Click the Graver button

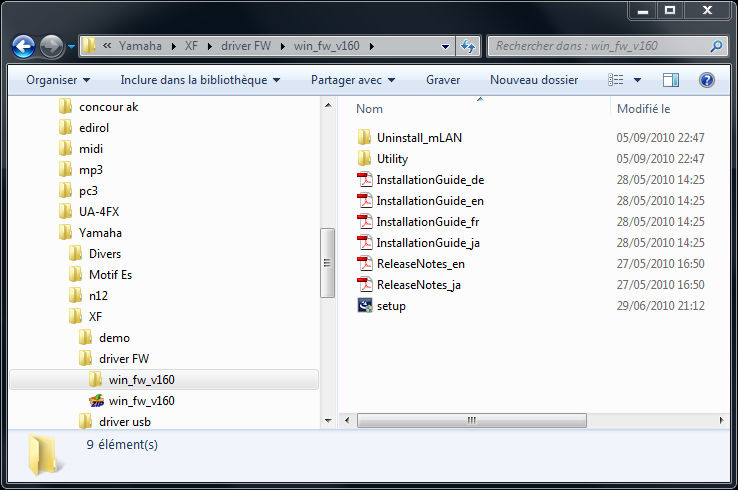pyautogui.click(x=443, y=80)
